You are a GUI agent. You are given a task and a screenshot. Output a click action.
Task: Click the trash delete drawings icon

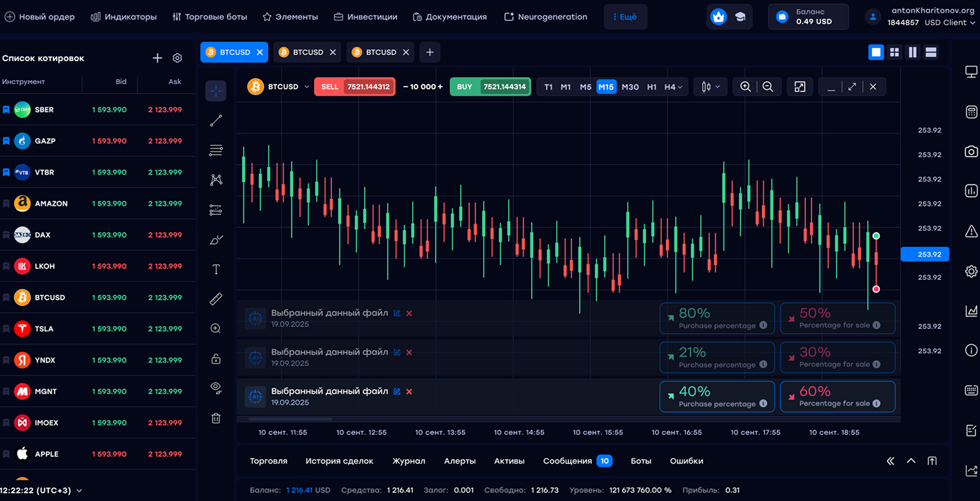(216, 418)
